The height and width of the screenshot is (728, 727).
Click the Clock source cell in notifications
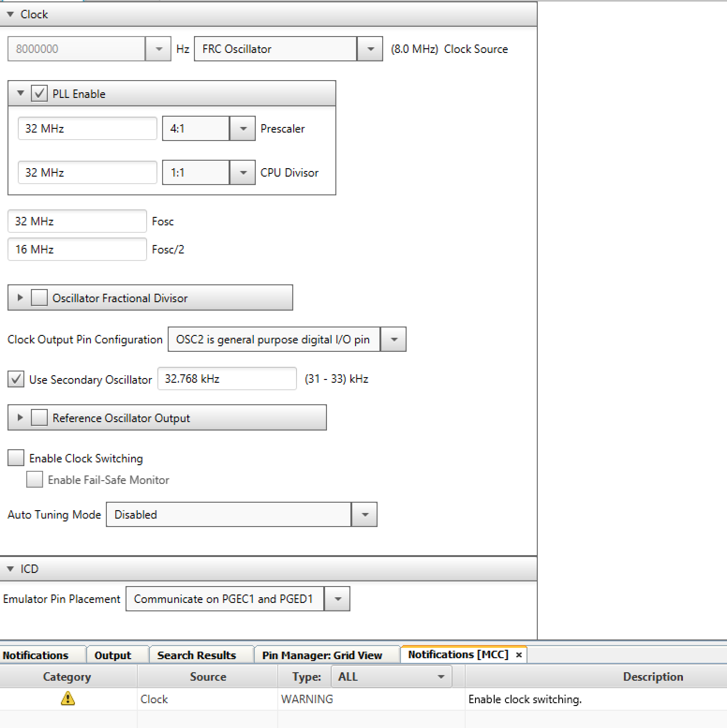(208, 699)
